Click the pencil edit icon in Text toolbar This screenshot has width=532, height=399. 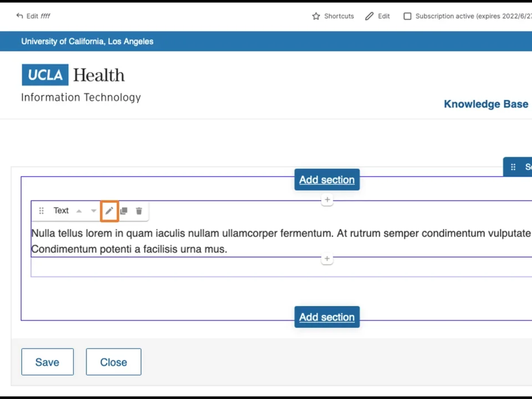[x=109, y=211]
